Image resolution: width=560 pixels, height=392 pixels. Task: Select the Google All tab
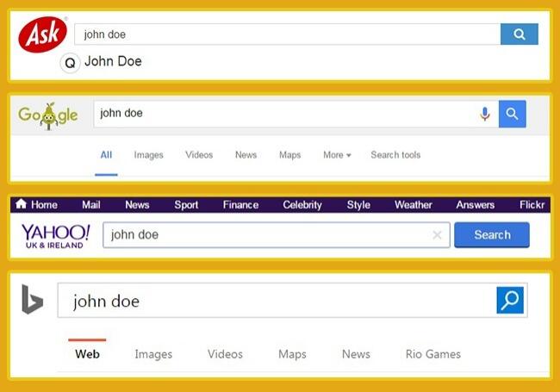[106, 155]
